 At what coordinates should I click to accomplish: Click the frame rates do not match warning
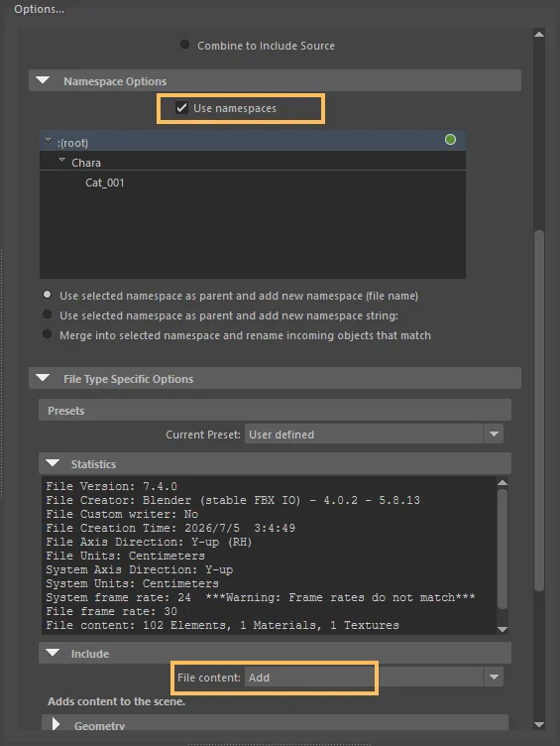pyautogui.click(x=340, y=597)
